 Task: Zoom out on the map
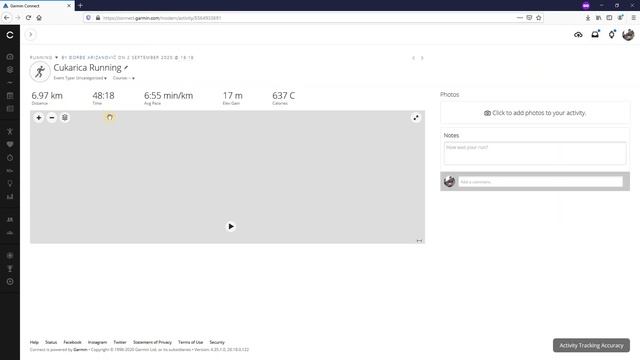tap(52, 118)
